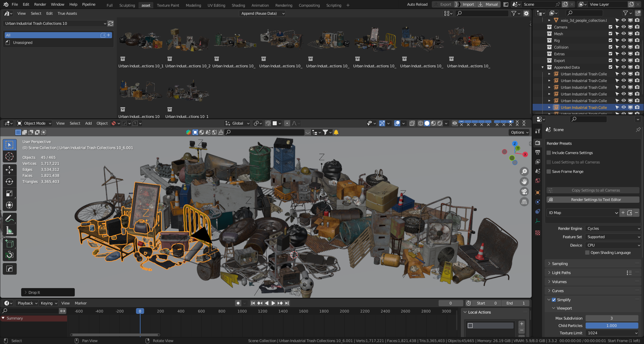Click the zoom magnifier viewport gizmo
The height and width of the screenshot is (344, 644).
coord(524,171)
